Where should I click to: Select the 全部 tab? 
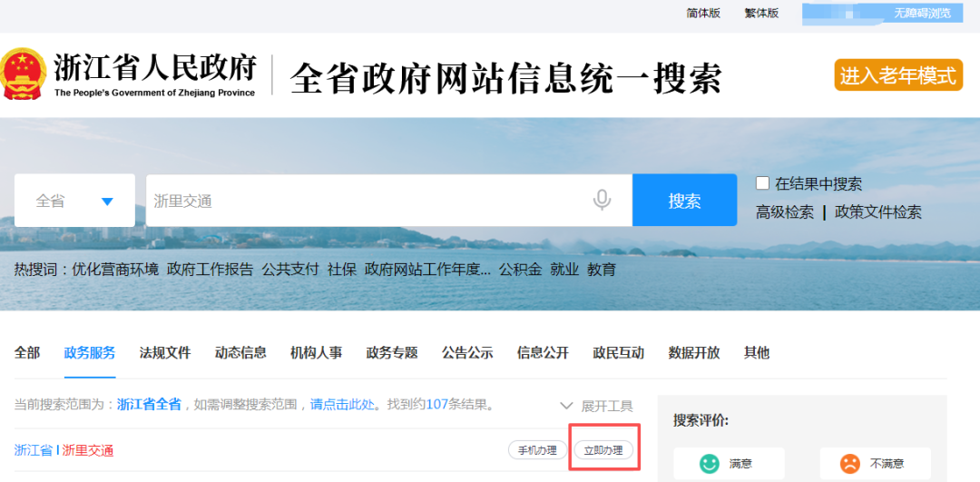[x=27, y=352]
